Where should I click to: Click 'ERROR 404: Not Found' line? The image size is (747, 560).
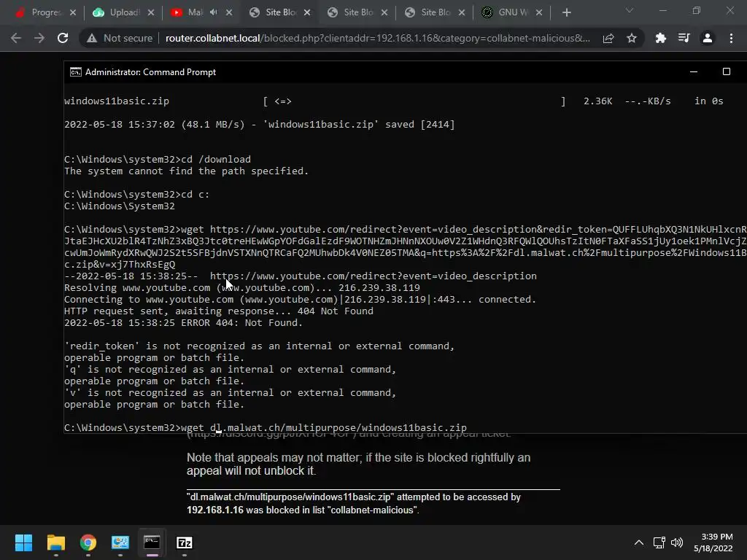coord(183,323)
